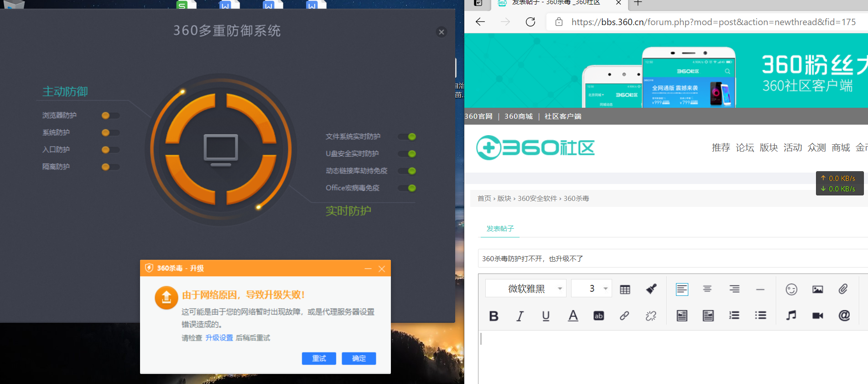Click the 确定 button in upgrade dialog
The height and width of the screenshot is (384, 868).
[x=359, y=358]
